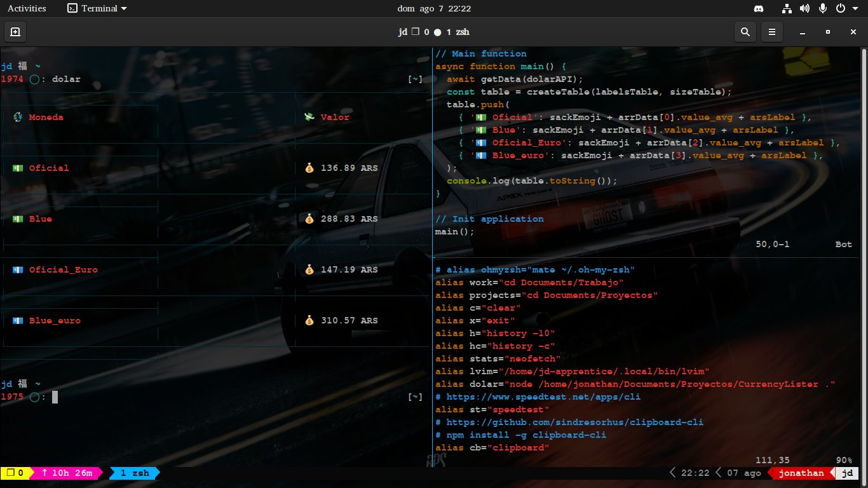The image size is (868, 488).
Task: Expand the system menu arrow
Action: [855, 8]
